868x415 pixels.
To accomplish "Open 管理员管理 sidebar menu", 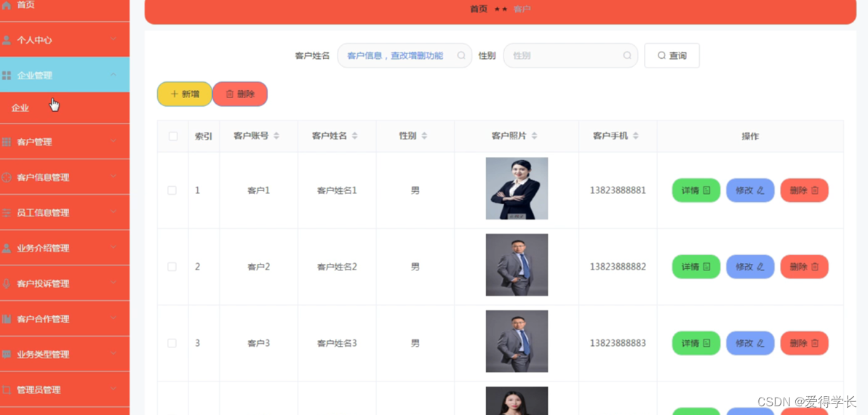I will pos(65,390).
